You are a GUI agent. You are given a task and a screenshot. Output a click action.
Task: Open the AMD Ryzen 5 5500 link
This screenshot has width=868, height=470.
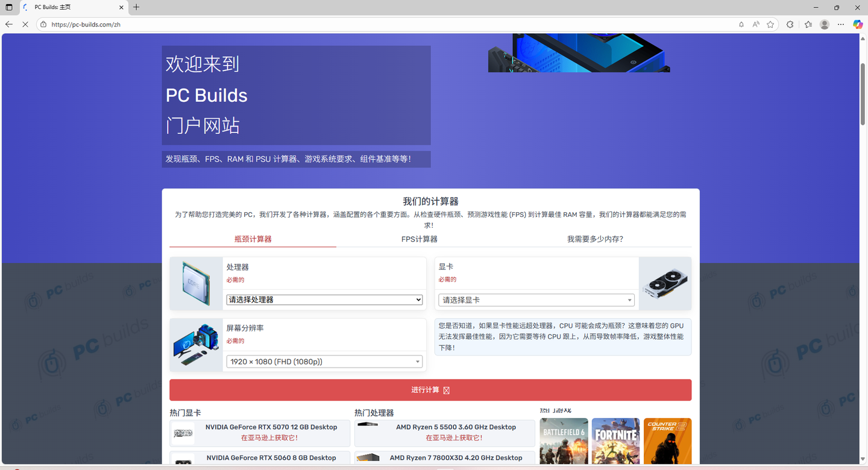(x=456, y=427)
